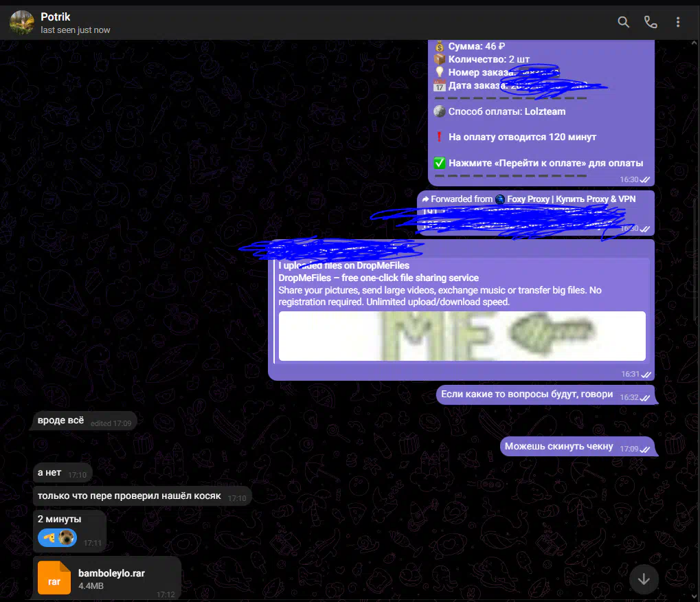The width and height of the screenshot is (700, 602).
Task: Open 'I uploaded files on DropMeFiles' link title
Action: pyautogui.click(x=343, y=265)
